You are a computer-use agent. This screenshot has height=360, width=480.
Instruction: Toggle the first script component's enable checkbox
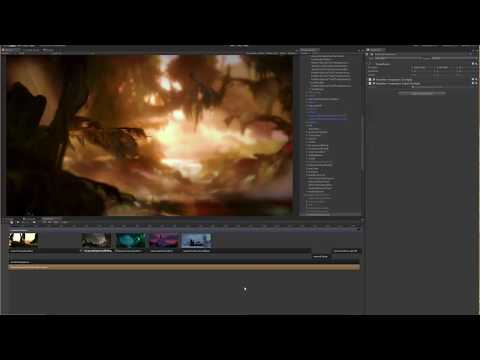click(374, 80)
